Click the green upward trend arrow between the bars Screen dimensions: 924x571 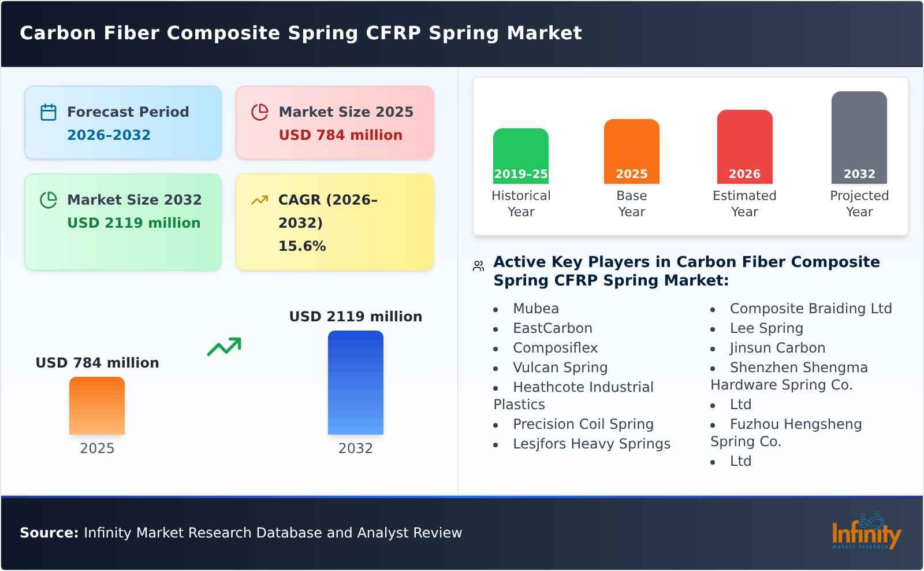tap(224, 347)
